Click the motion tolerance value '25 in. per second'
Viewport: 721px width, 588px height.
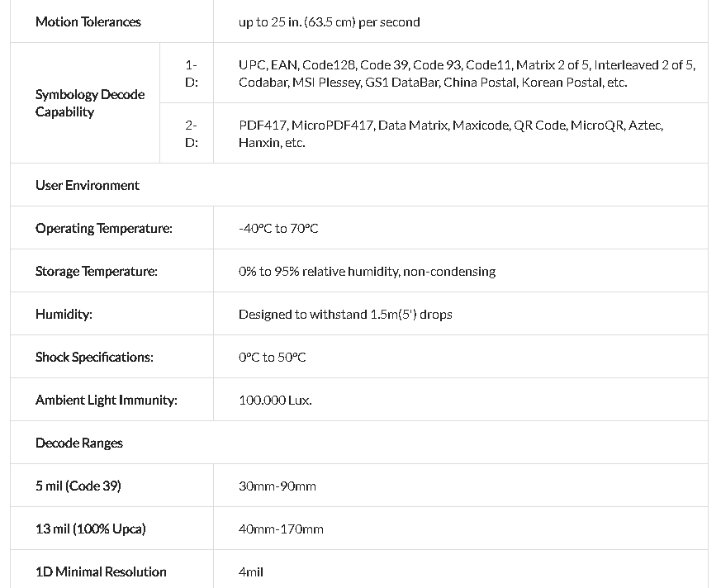(329, 22)
